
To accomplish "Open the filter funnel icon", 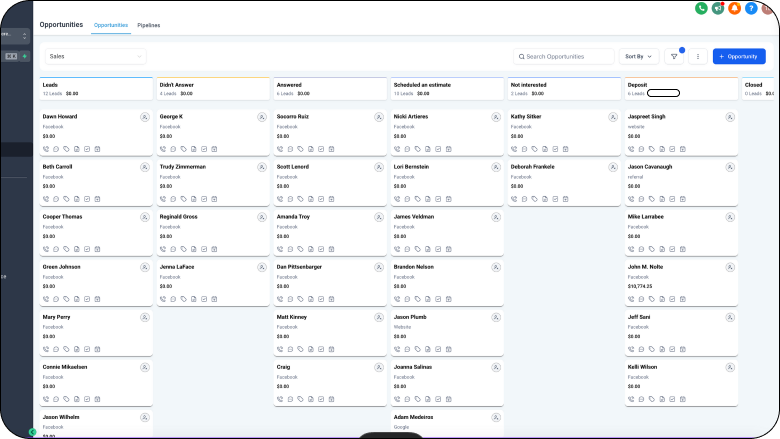I will coord(674,57).
